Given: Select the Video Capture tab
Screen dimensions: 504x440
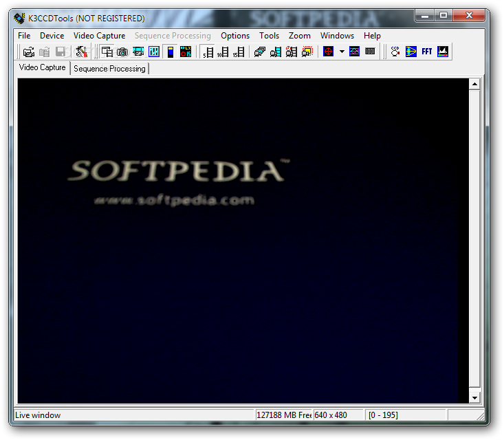Looking at the screenshot, I should (42, 67).
